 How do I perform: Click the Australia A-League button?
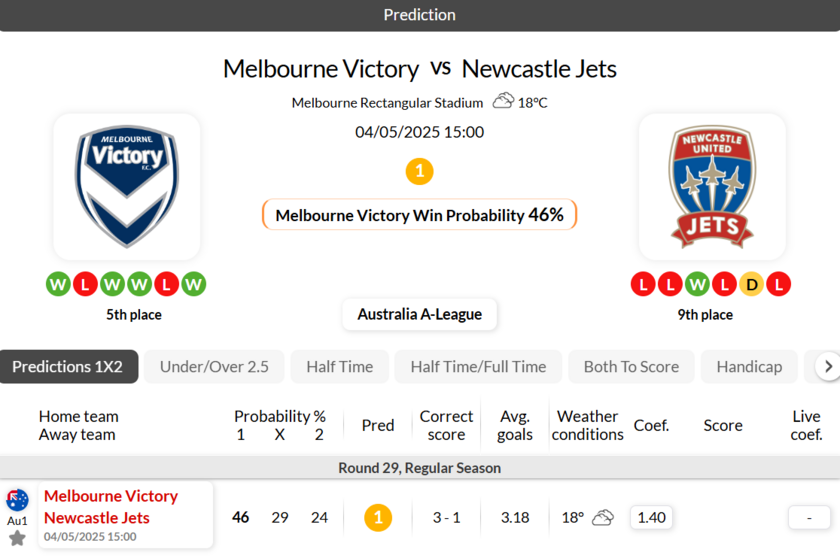point(419,314)
